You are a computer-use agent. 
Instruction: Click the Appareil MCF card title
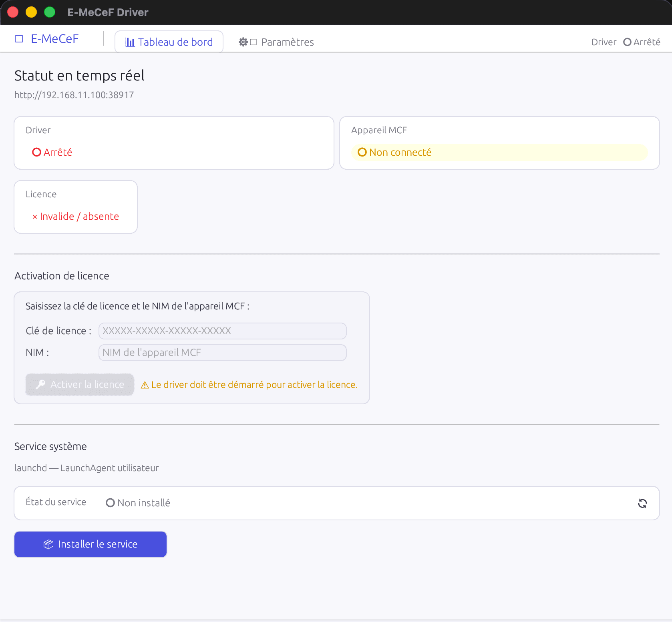[379, 130]
